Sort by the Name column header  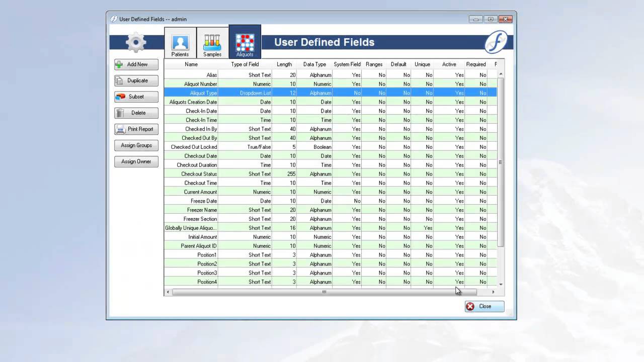pos(191,64)
